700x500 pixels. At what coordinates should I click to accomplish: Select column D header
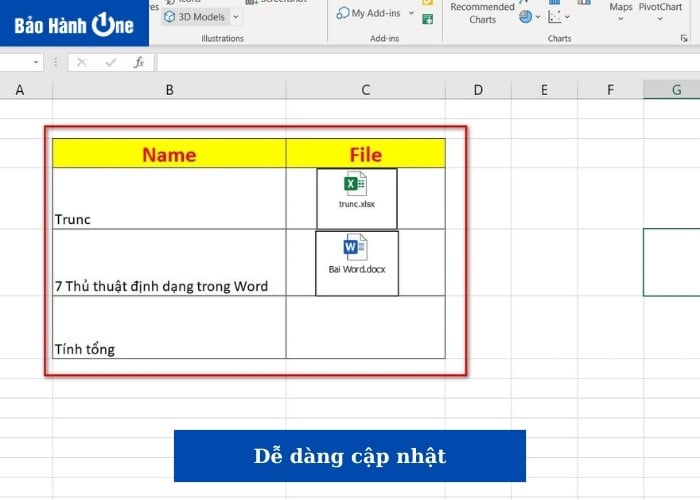pyautogui.click(x=478, y=90)
